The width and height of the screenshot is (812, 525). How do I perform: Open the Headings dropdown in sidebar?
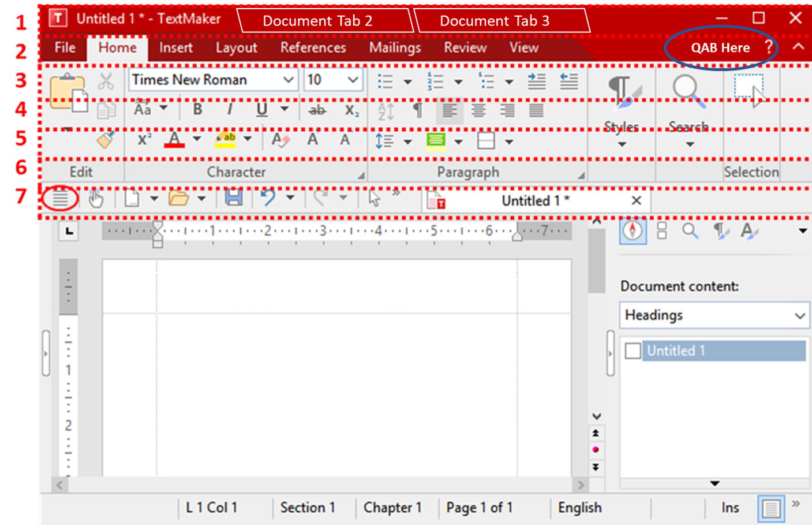[x=799, y=316]
